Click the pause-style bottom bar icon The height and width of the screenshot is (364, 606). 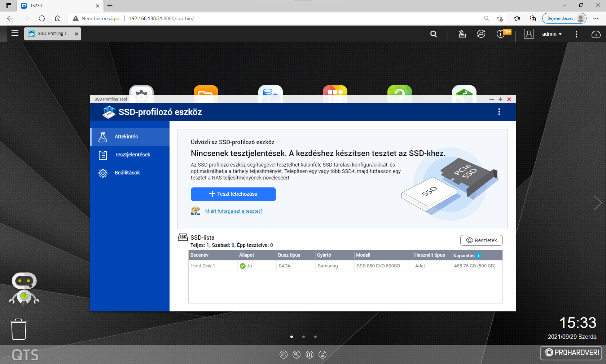tap(309, 355)
